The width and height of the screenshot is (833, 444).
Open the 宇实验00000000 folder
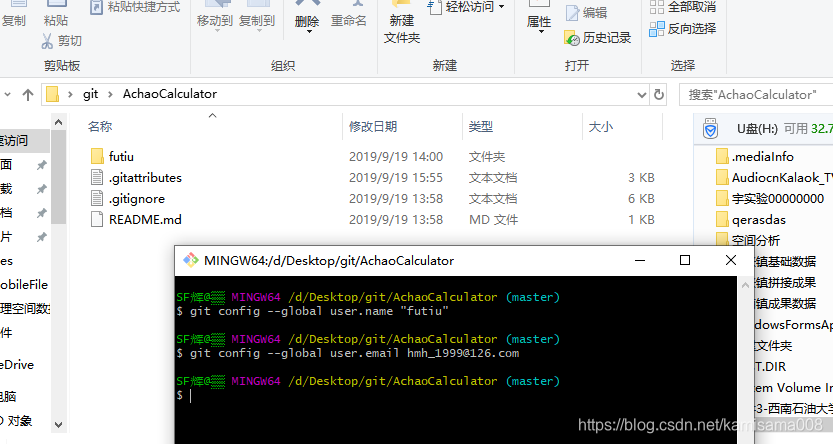point(770,199)
